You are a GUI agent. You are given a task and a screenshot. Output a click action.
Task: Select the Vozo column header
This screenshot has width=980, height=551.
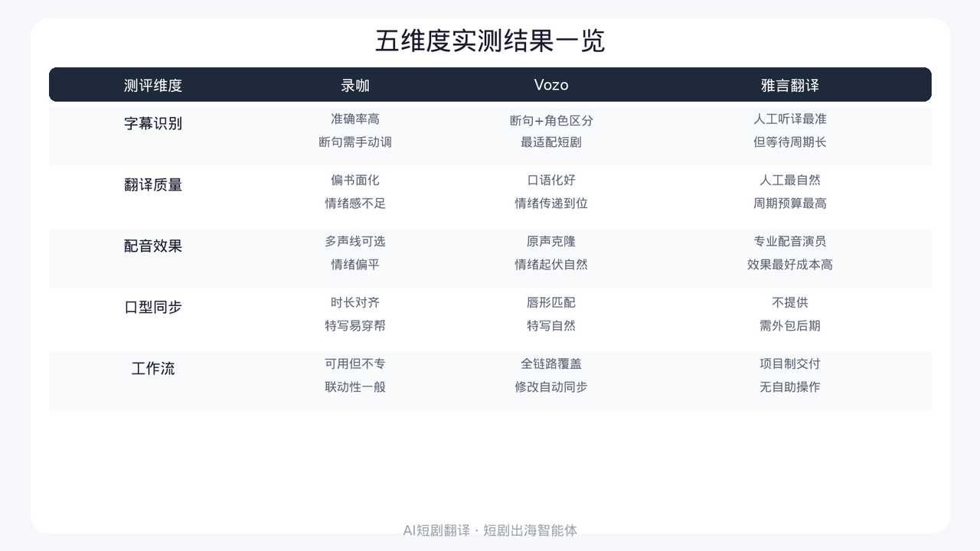[551, 85]
